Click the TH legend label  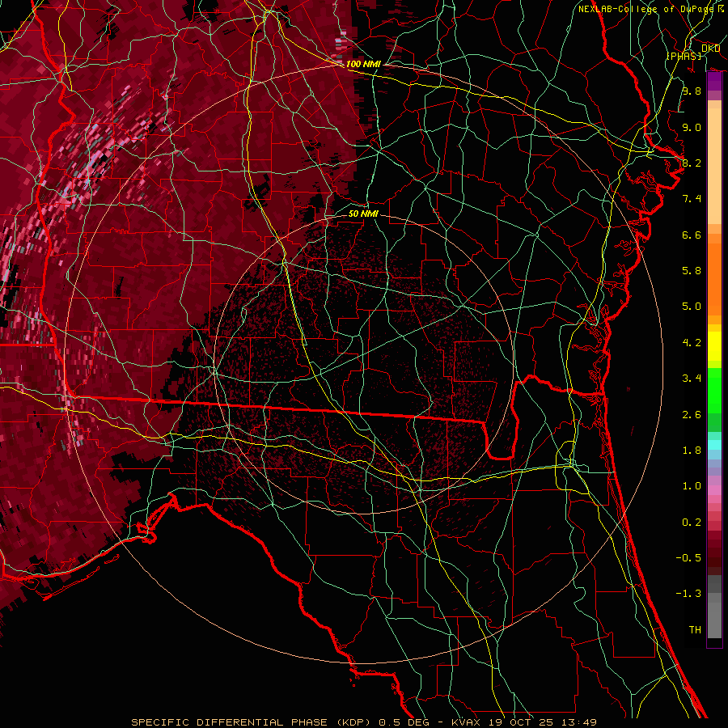[694, 629]
